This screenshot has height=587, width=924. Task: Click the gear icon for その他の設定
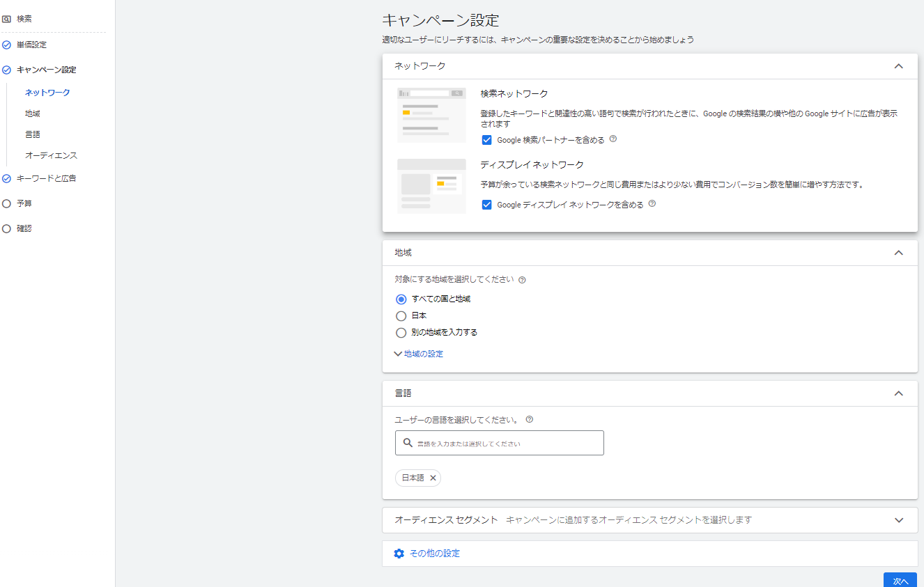[399, 554]
